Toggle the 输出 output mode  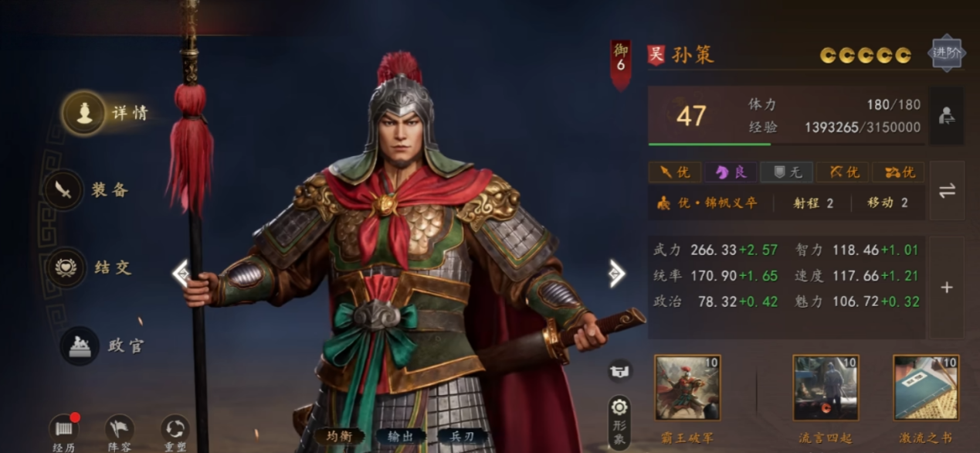click(402, 437)
